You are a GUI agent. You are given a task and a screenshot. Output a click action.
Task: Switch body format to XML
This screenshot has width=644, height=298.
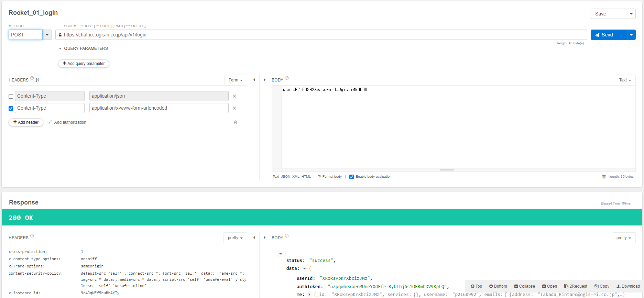tap(296, 177)
